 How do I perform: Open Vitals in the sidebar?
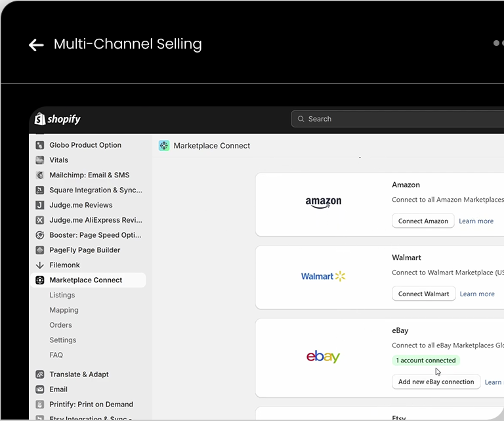tap(59, 160)
